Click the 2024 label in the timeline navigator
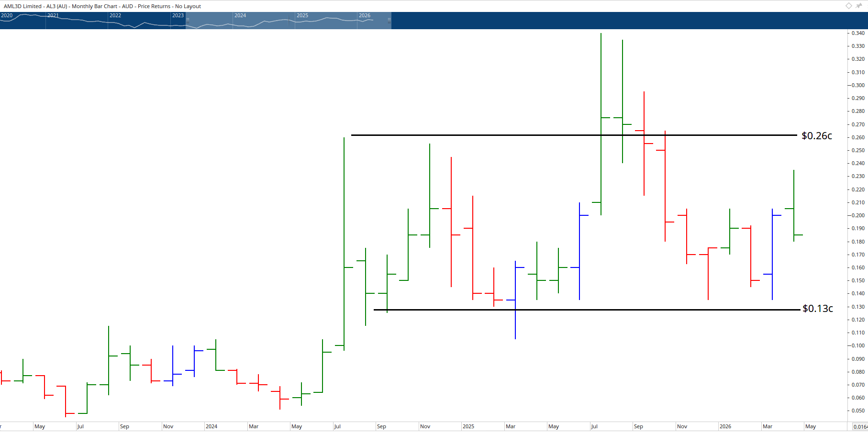The height and width of the screenshot is (434, 868). tap(241, 15)
